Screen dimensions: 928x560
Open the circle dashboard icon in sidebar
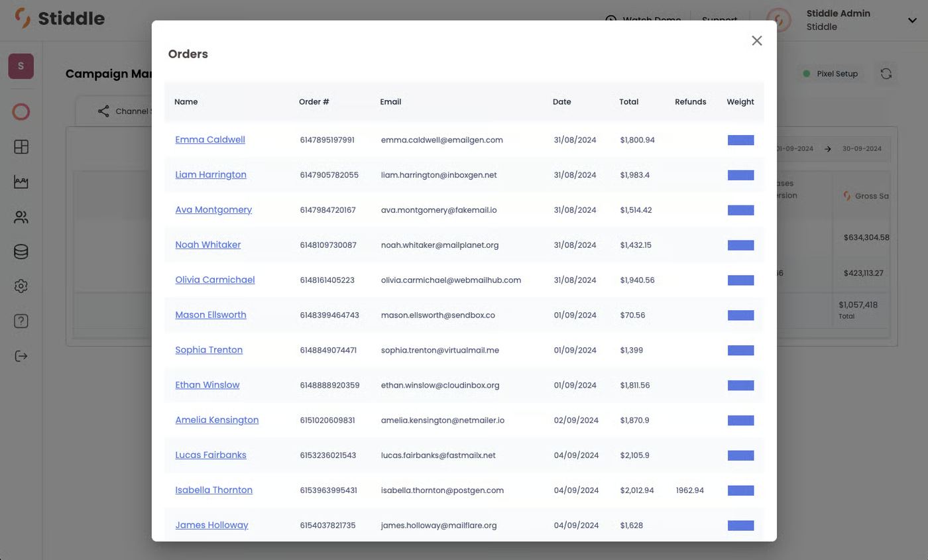point(21,112)
